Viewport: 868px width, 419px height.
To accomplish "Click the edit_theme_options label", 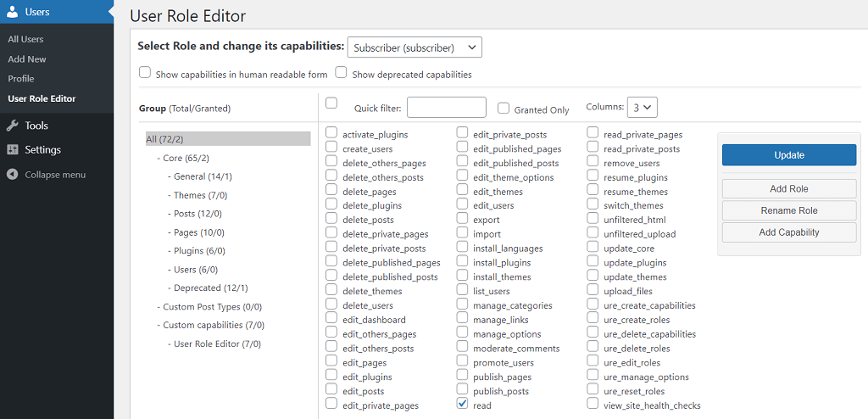I will (513, 177).
